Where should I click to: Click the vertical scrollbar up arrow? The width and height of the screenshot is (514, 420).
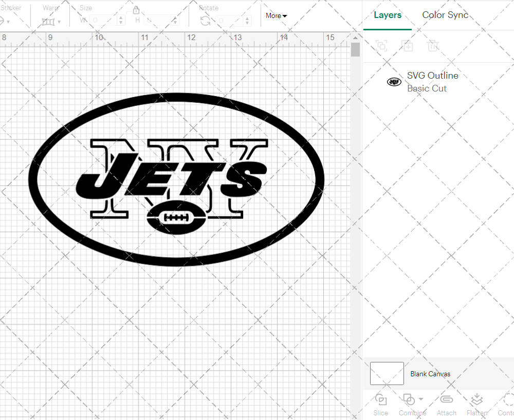click(355, 38)
